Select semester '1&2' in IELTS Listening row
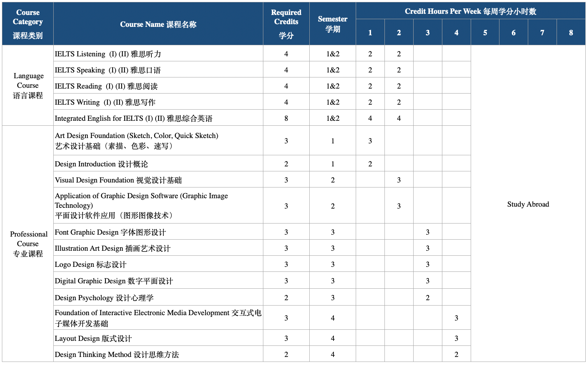The height and width of the screenshot is (365, 588). [333, 54]
